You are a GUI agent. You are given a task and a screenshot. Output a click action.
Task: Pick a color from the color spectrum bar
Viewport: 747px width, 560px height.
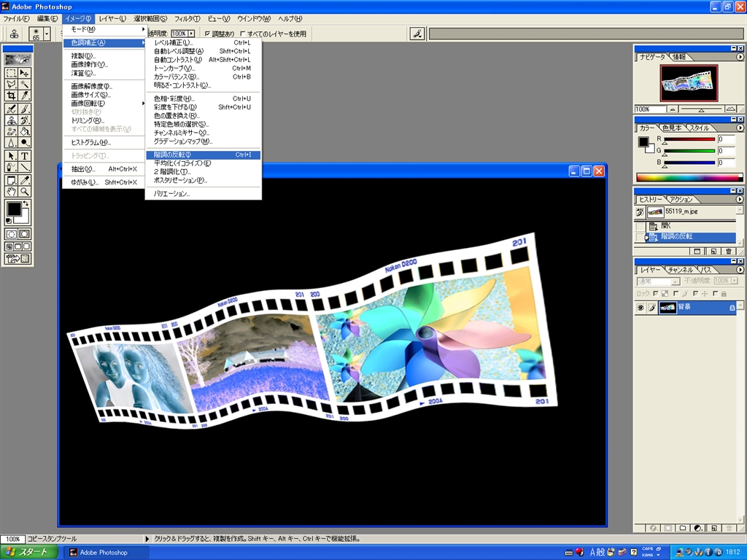(689, 178)
